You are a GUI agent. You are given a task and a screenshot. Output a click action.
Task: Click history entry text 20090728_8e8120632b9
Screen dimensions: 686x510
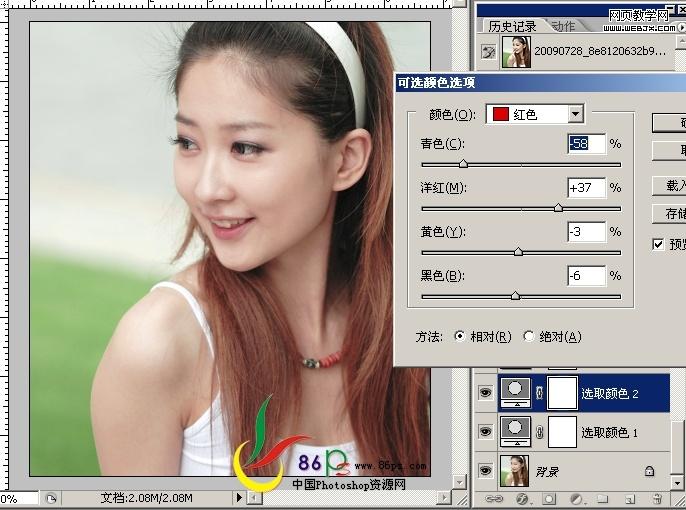tap(600, 51)
